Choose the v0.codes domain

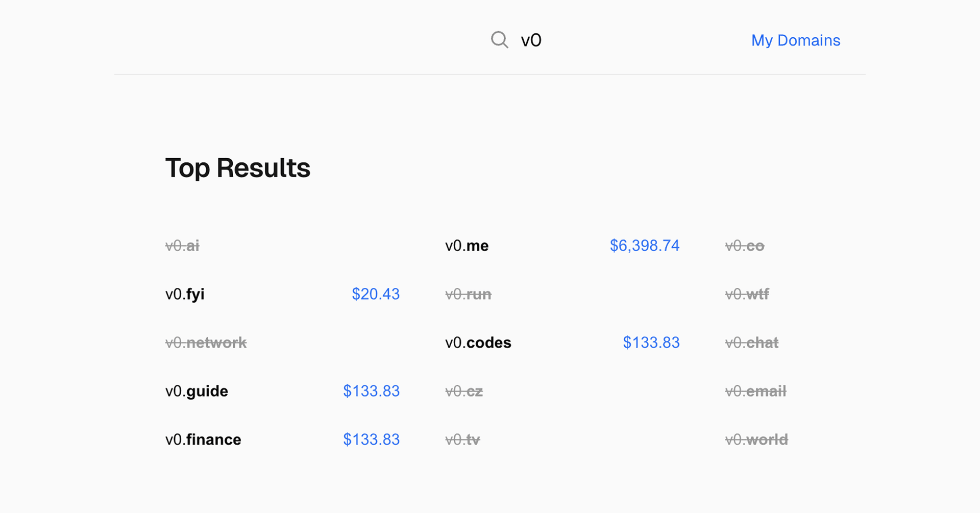point(478,343)
